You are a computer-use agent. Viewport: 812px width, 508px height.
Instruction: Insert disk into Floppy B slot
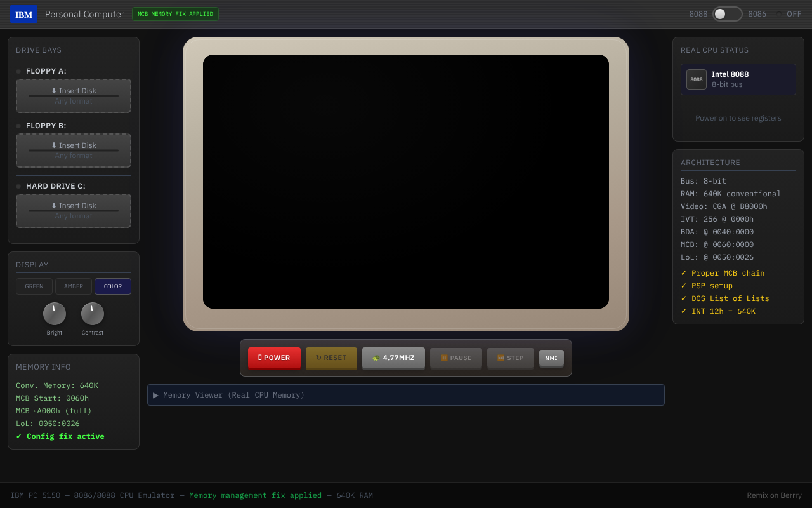[74, 150]
